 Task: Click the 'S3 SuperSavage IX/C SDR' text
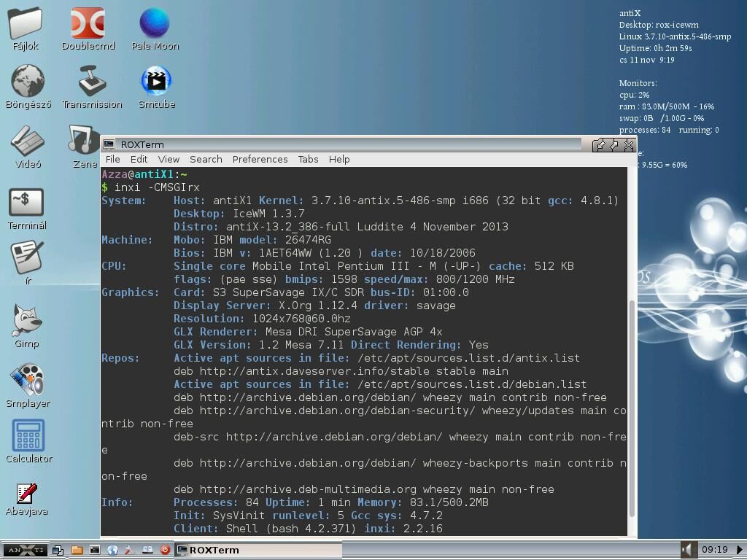[x=289, y=292]
